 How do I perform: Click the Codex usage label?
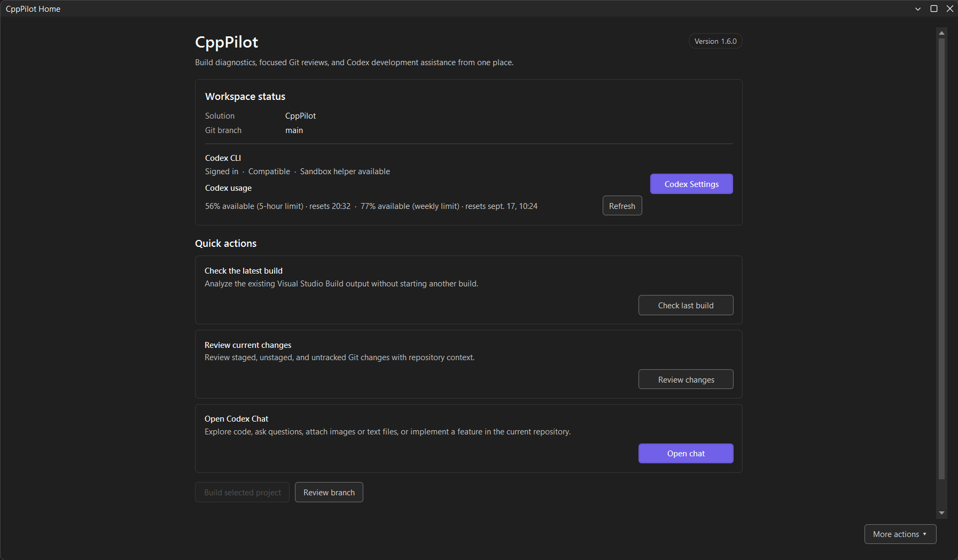[x=228, y=188]
